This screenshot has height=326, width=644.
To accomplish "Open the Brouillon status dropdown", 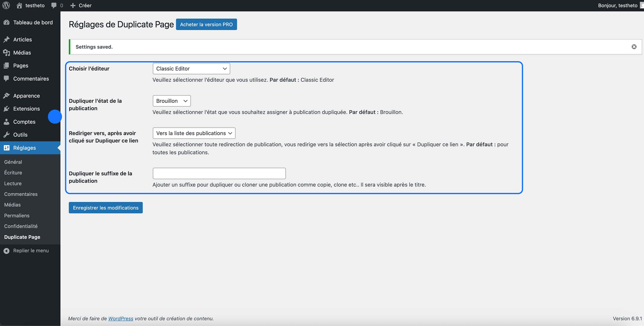I will [x=171, y=101].
